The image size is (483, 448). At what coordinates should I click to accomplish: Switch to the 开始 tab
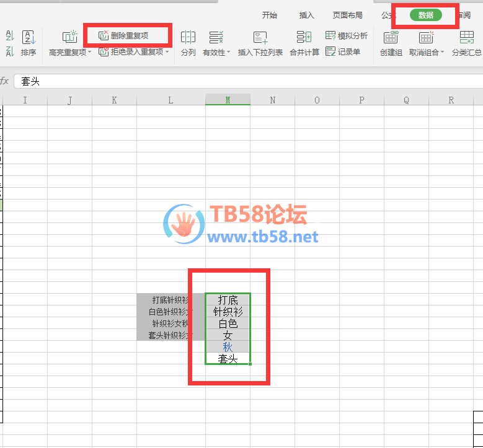(x=270, y=15)
